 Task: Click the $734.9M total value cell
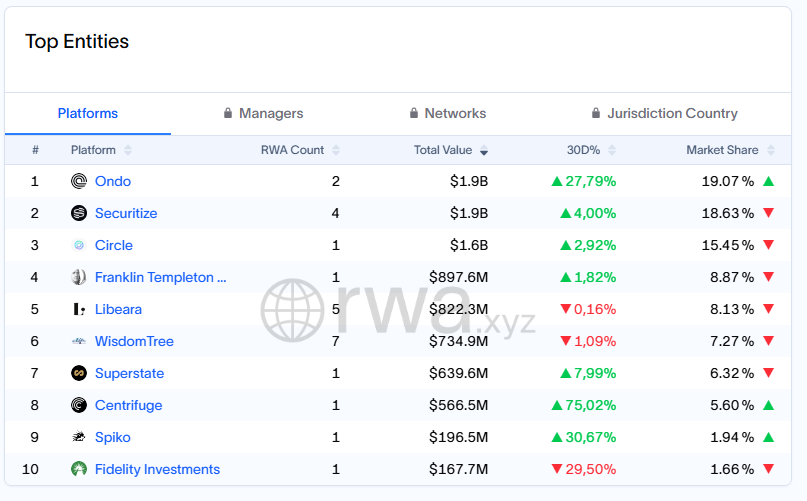point(459,341)
